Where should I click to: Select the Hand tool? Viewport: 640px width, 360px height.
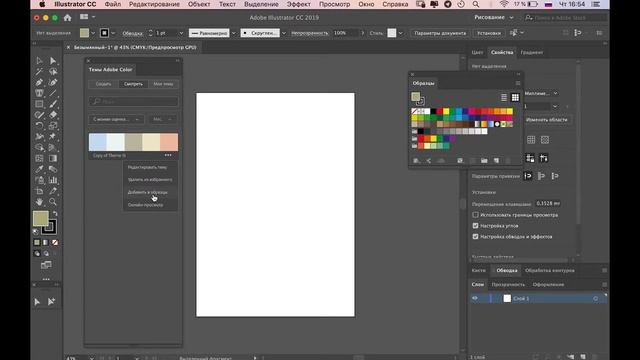point(39,202)
